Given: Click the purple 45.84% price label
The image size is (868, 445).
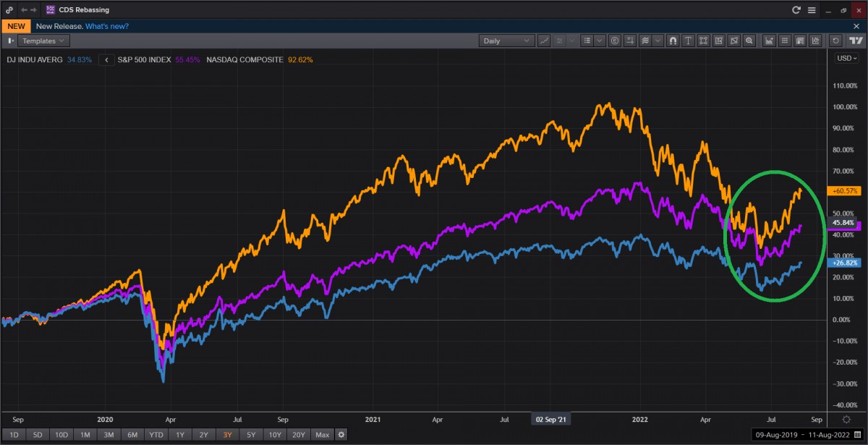Looking at the screenshot, I should (x=843, y=224).
